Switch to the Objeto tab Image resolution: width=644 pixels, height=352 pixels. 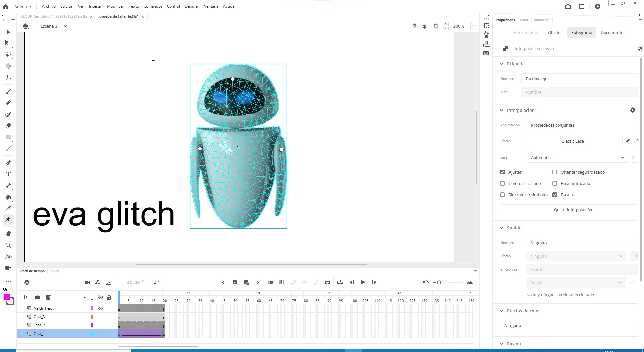coord(554,32)
